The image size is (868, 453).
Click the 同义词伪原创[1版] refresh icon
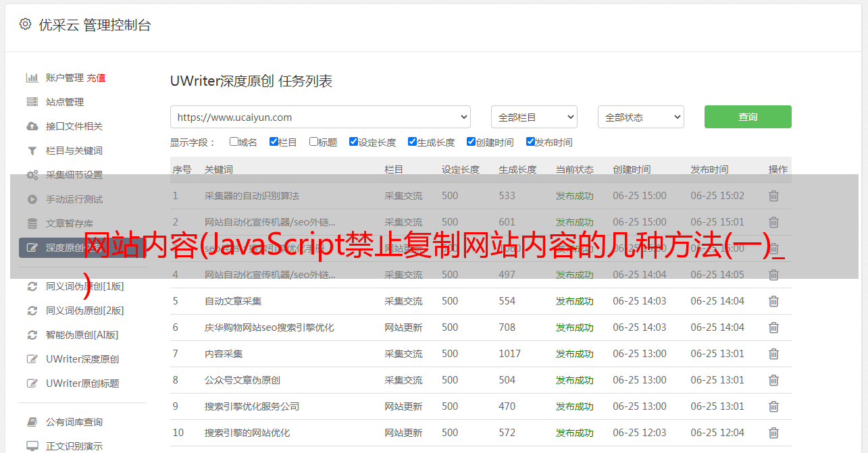[32, 286]
